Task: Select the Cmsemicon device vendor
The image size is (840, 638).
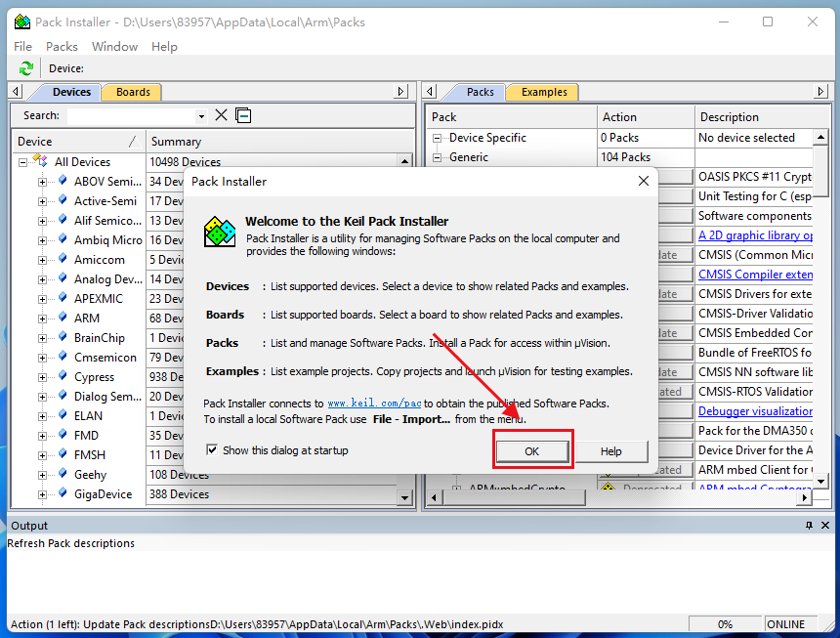Action: tap(105, 358)
